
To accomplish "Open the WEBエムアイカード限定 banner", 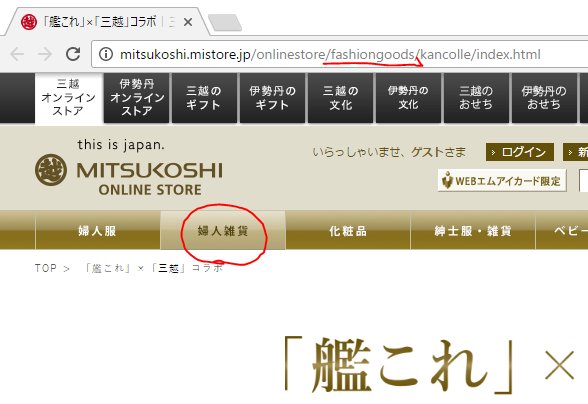I will click(502, 180).
